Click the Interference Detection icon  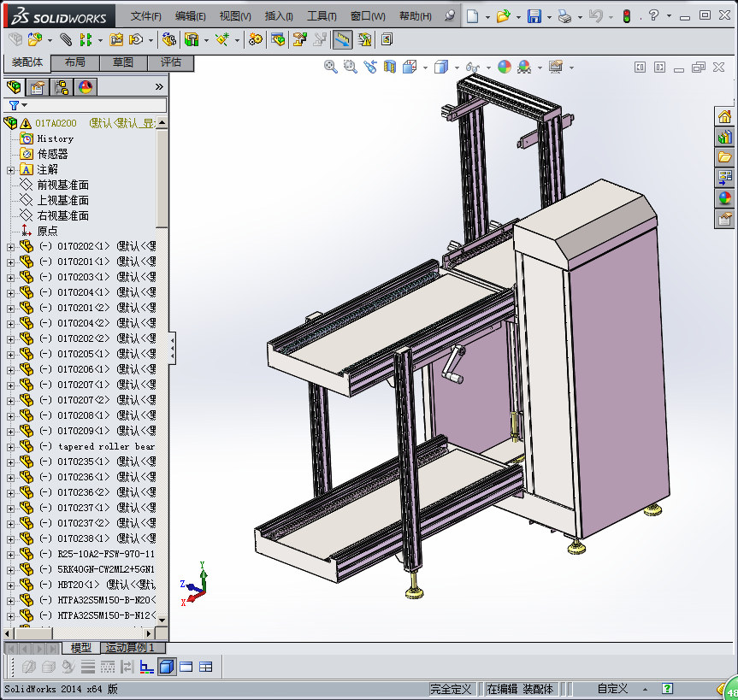click(365, 39)
